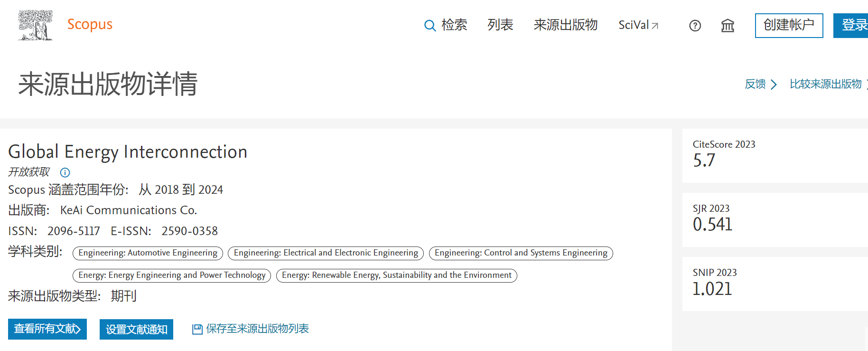Image resolution: width=868 pixels, height=351 pixels.
Task: Select Engineering: Electrical and Electronic Engineering tag
Action: point(326,253)
